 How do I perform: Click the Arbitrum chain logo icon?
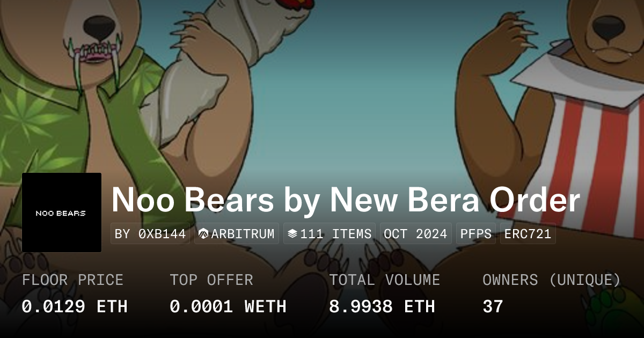click(x=203, y=234)
